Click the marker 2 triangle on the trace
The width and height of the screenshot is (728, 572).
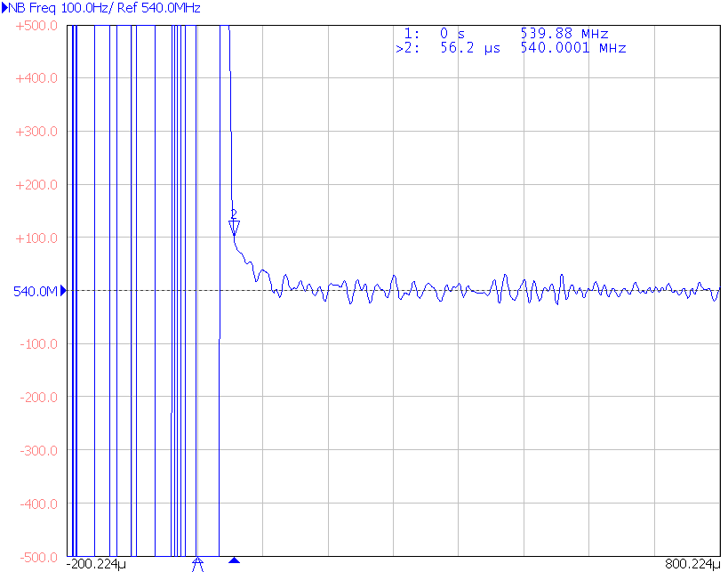[234, 227]
